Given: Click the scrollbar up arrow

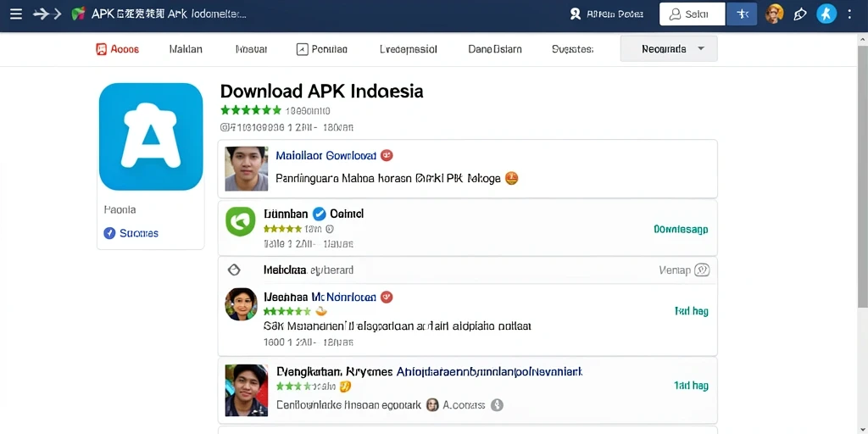Looking at the screenshot, I should (862, 40).
